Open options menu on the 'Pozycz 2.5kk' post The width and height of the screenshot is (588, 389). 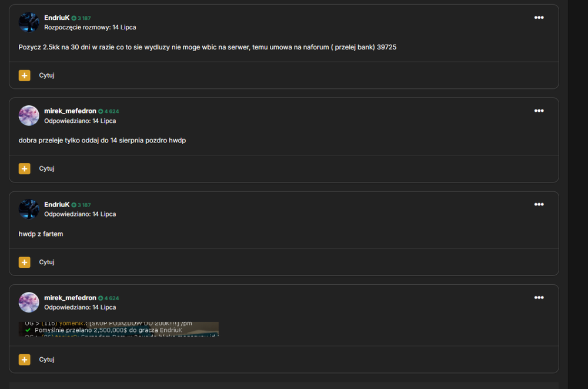tap(539, 18)
